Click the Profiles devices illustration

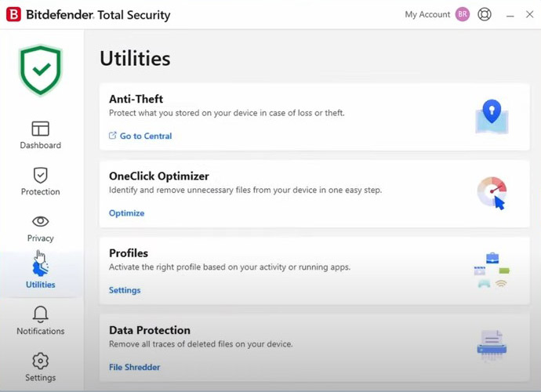(492, 270)
